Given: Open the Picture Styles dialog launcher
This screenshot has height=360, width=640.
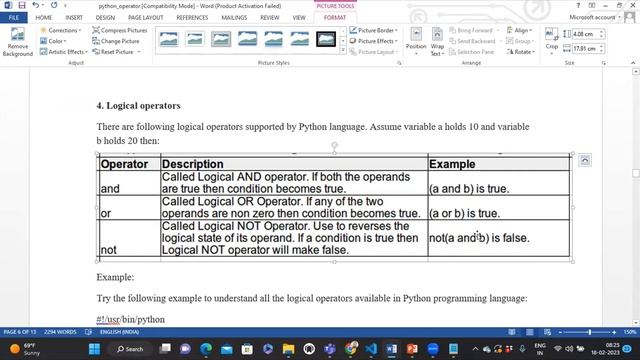Looking at the screenshot, I should click(399, 63).
